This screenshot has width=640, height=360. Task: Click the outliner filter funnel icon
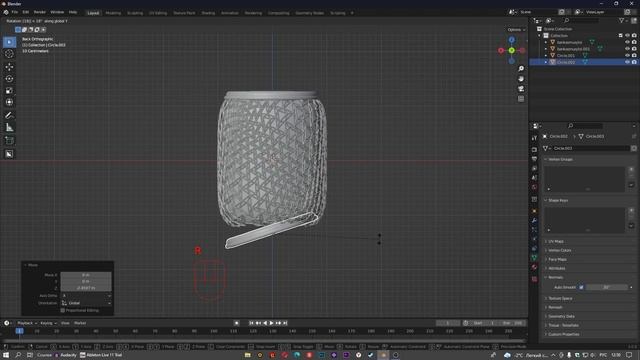pos(621,20)
